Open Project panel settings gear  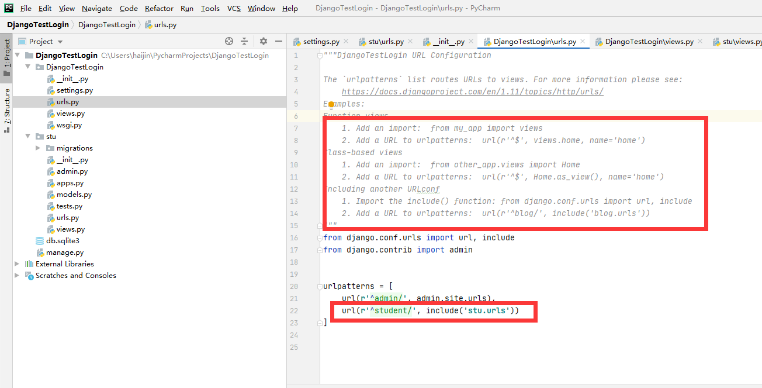tap(263, 41)
